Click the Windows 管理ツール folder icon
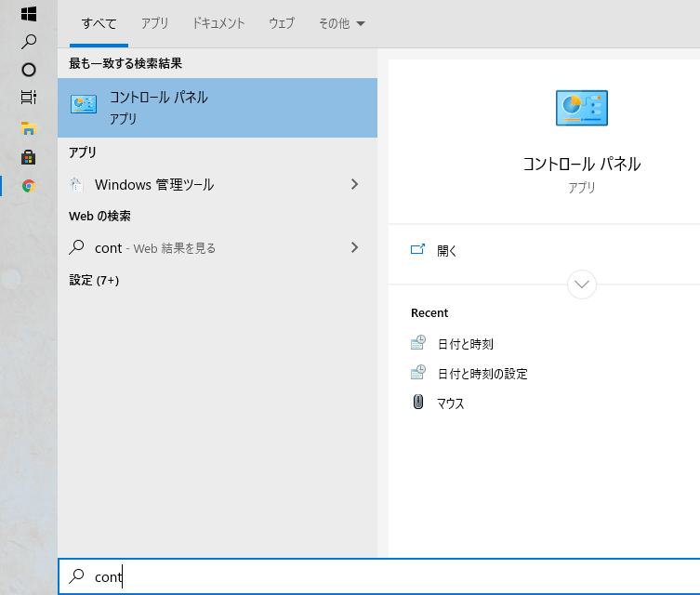This screenshot has width=700, height=595. [x=76, y=184]
